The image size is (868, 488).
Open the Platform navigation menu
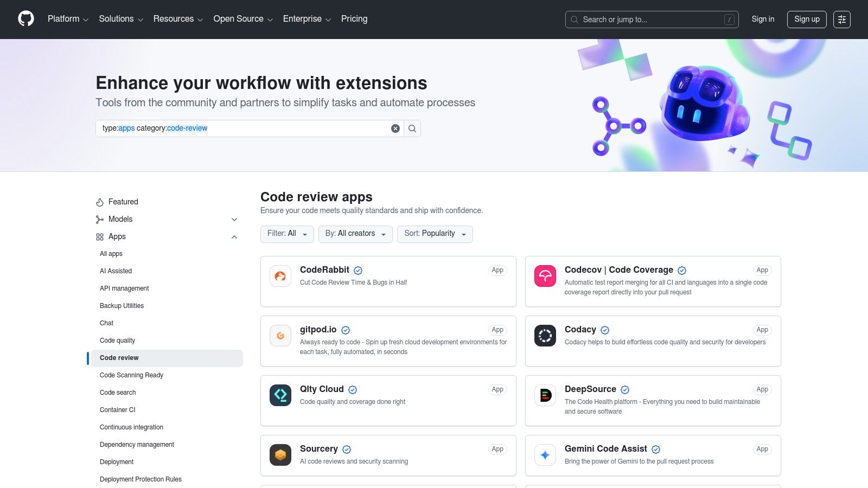coord(68,19)
